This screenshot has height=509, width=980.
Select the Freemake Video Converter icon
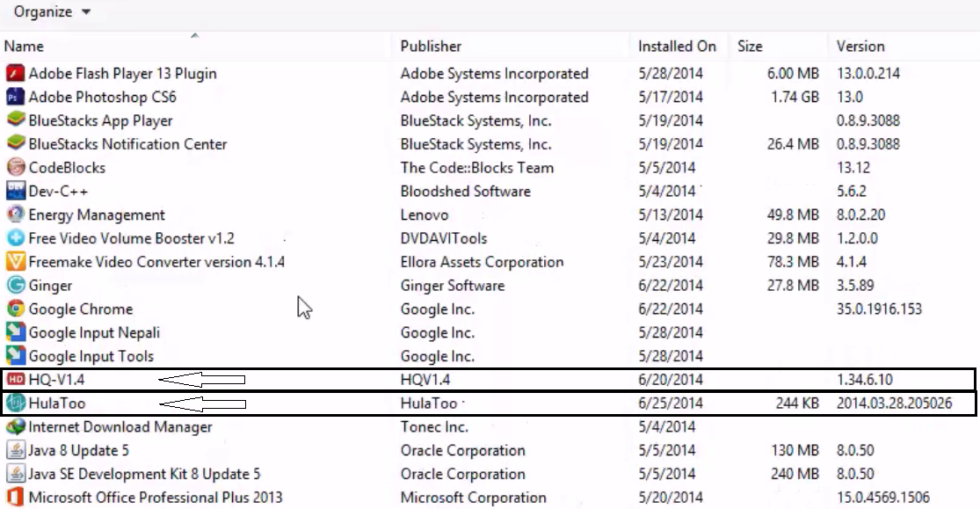[x=15, y=262]
